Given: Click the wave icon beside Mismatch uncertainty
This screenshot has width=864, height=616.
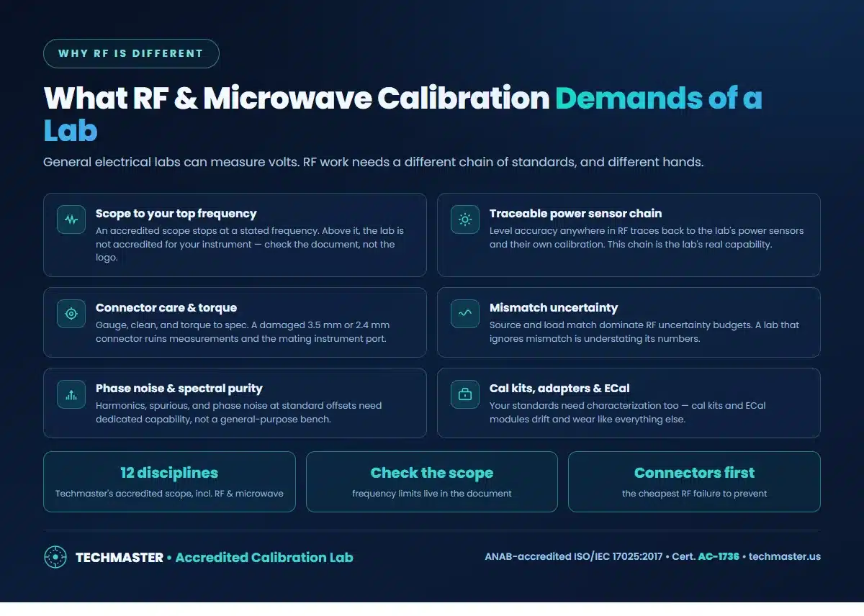Looking at the screenshot, I should pyautogui.click(x=465, y=314).
